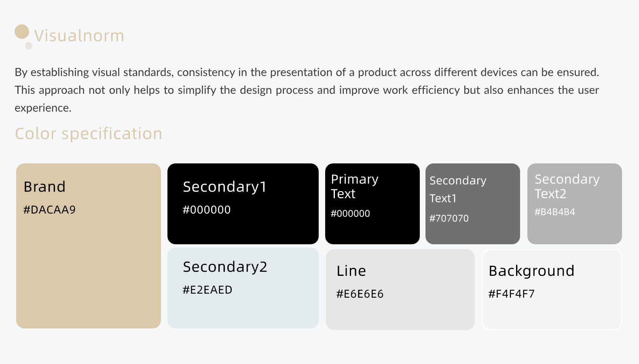Click the #B4B4B4 hex label
Viewport: 639px width, 364px height.
(x=554, y=212)
